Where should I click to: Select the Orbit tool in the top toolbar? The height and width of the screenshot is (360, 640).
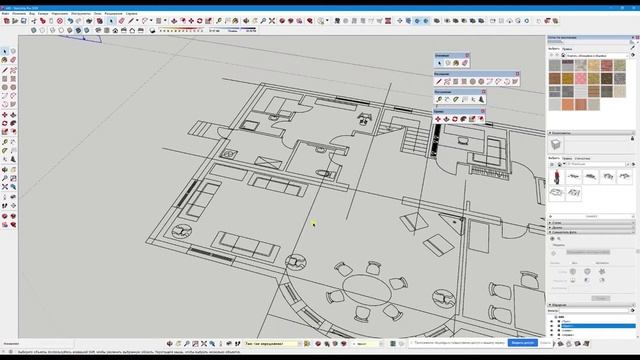pyautogui.click(x=246, y=21)
